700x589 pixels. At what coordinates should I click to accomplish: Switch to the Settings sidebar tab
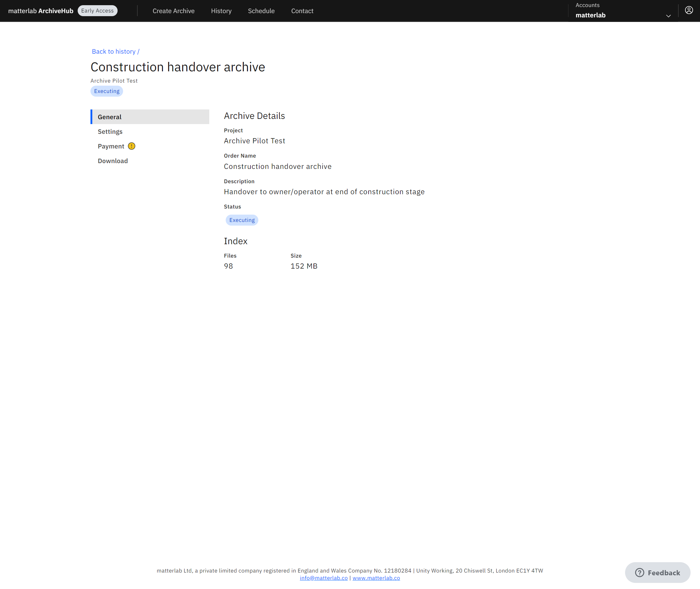pos(110,132)
